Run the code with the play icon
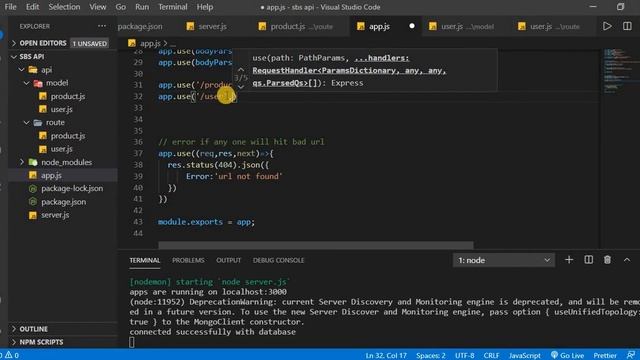640x360 pixels. [607, 27]
